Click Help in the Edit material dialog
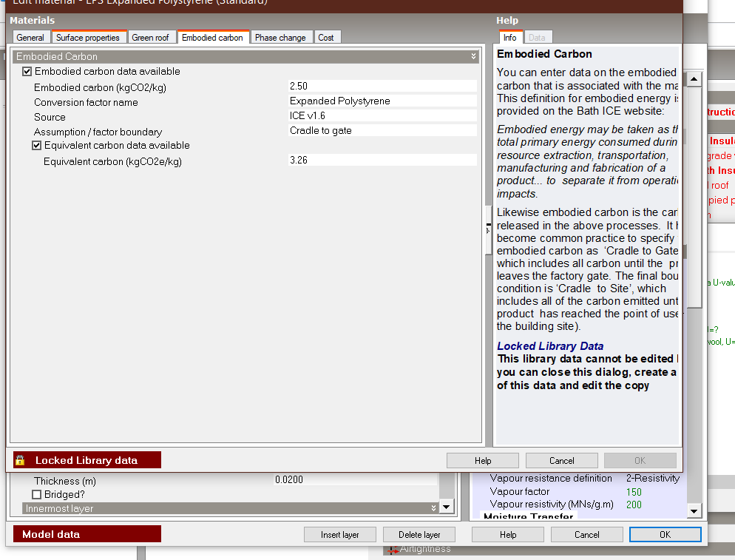 click(x=483, y=461)
